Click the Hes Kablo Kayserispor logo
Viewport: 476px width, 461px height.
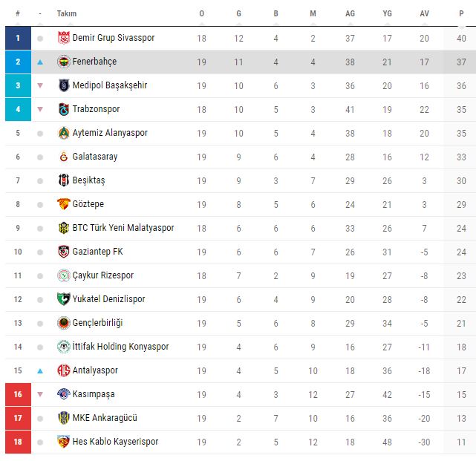point(63,442)
